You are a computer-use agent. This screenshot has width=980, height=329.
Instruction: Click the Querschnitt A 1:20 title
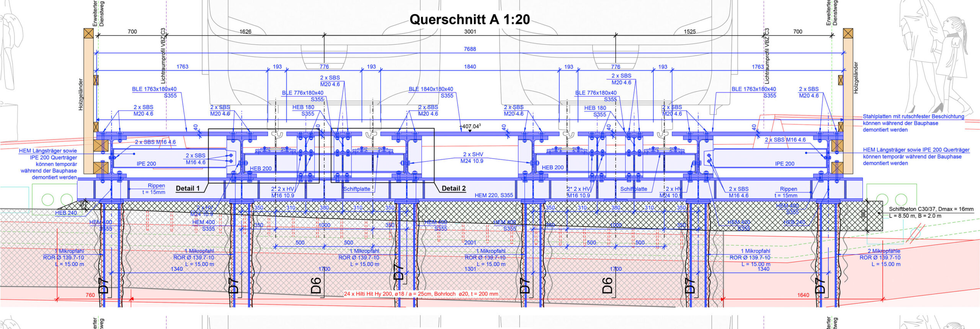[x=469, y=20]
